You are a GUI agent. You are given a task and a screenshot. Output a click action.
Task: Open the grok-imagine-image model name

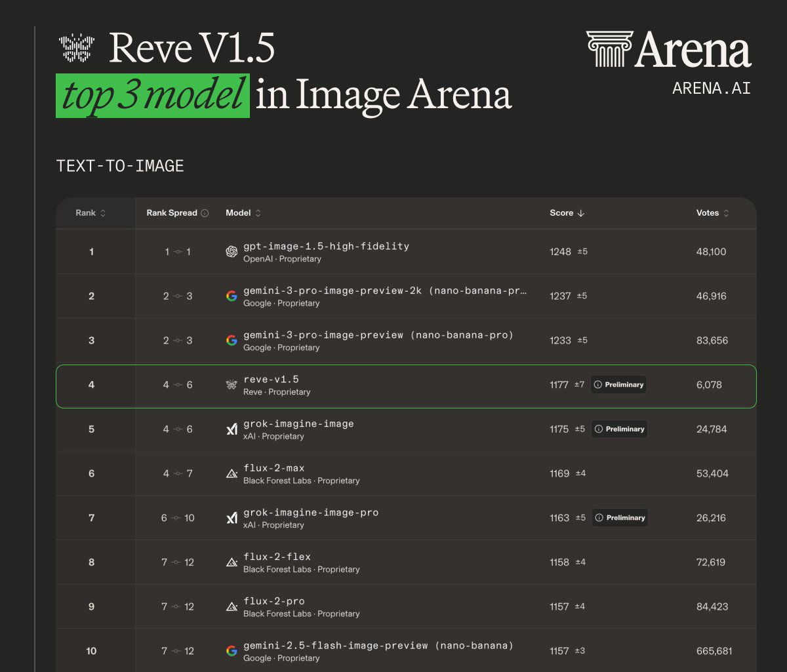tap(298, 424)
